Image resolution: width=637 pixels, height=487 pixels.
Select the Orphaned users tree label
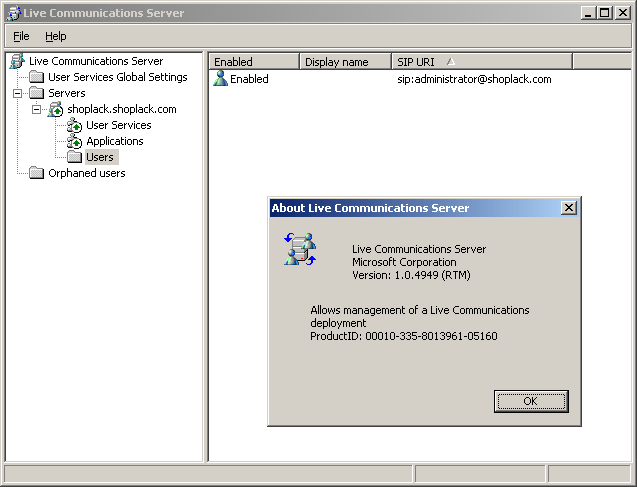pos(87,173)
